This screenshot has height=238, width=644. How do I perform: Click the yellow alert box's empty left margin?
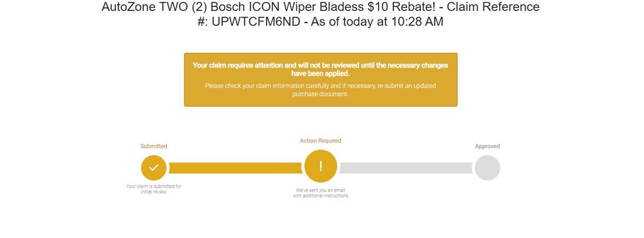click(x=189, y=80)
